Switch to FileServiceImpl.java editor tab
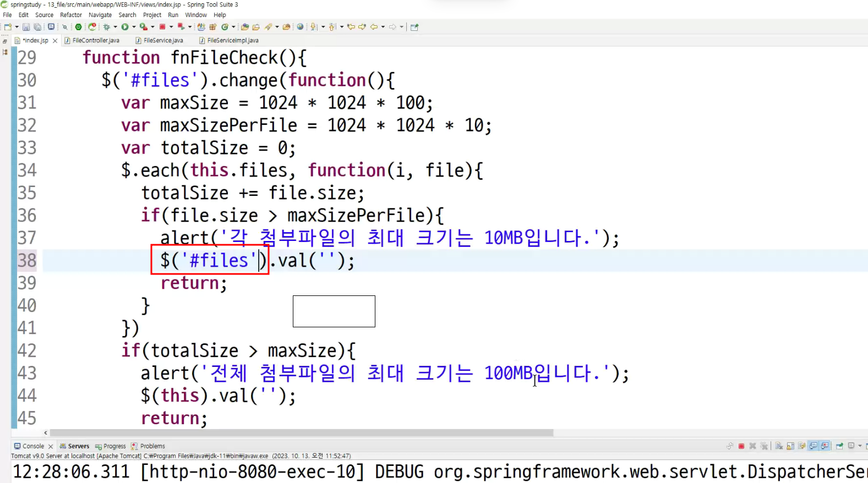Viewport: 868px width, 483px height. (228, 40)
